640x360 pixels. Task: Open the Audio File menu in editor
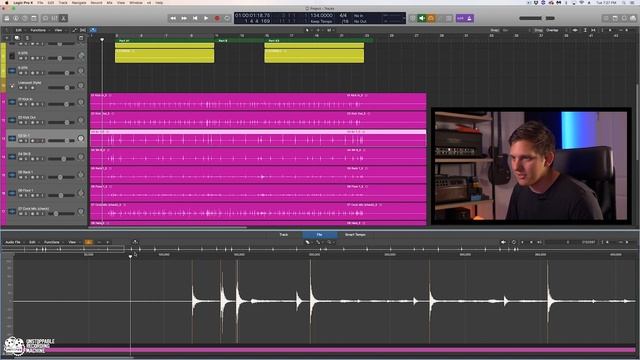click(x=13, y=242)
